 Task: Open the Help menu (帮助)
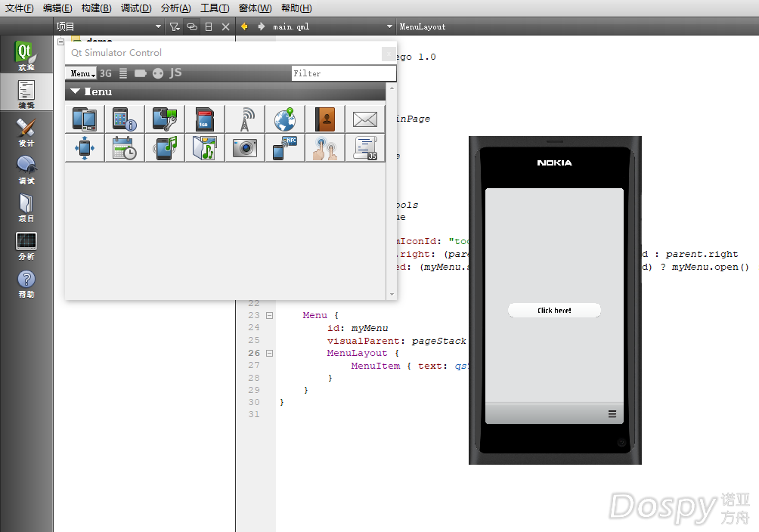point(296,8)
